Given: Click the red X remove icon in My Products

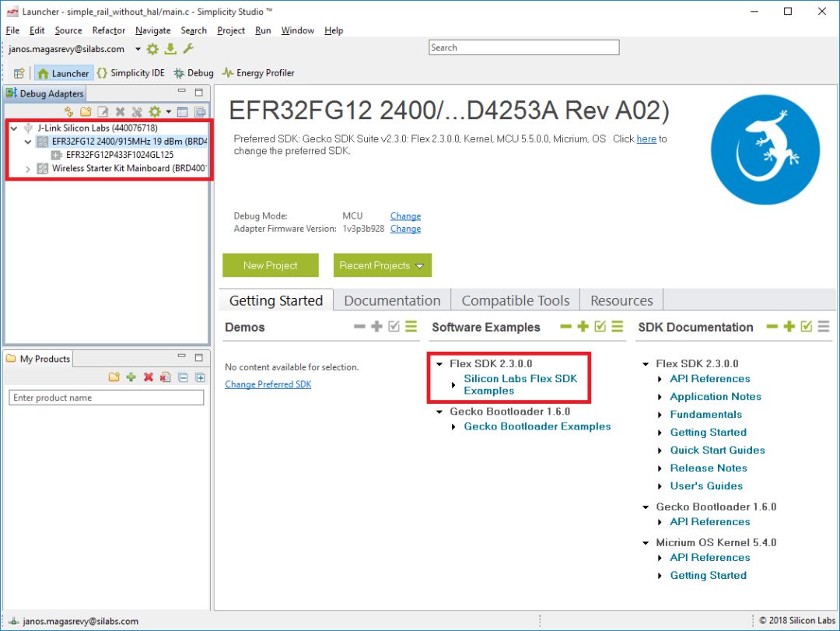Looking at the screenshot, I should coord(149,377).
